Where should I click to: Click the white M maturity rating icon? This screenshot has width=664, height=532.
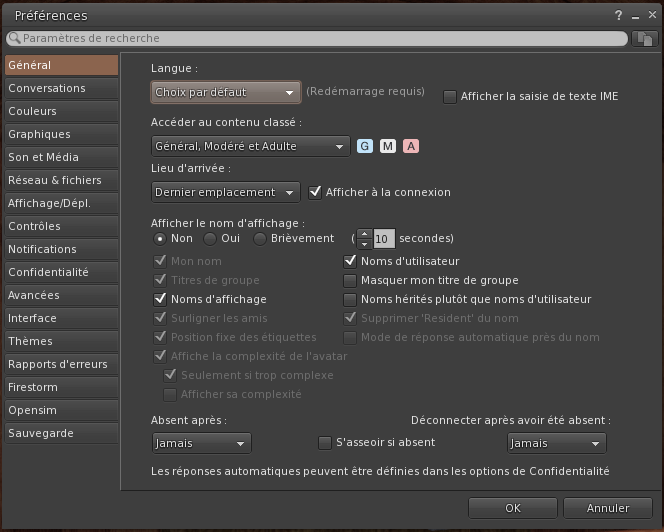pos(388,147)
